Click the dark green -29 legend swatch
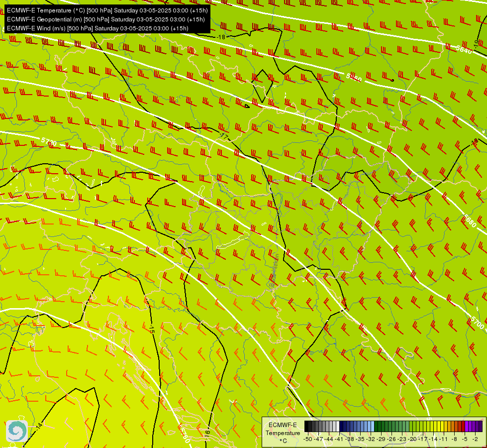 [x=380, y=426]
